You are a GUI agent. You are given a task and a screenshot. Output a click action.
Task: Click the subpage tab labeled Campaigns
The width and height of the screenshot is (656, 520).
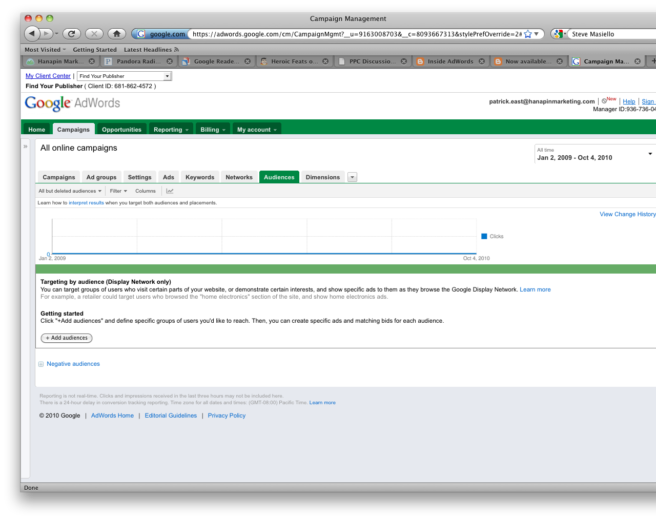pyautogui.click(x=59, y=177)
